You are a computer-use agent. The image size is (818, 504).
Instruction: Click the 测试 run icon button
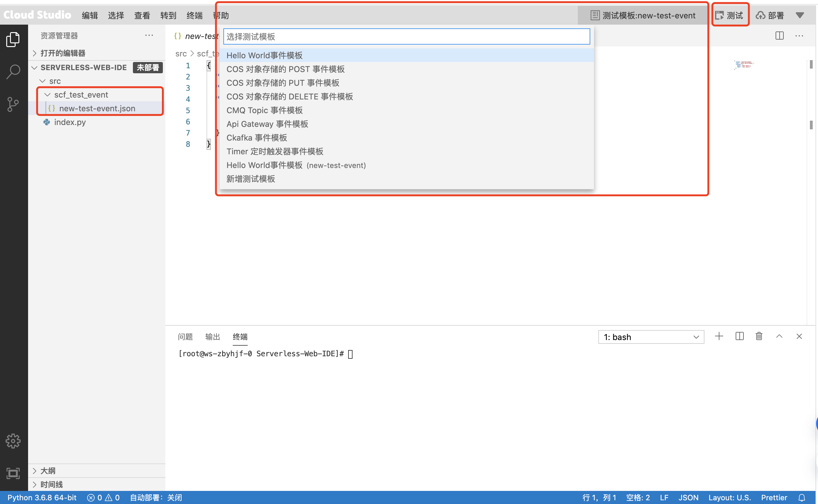730,15
